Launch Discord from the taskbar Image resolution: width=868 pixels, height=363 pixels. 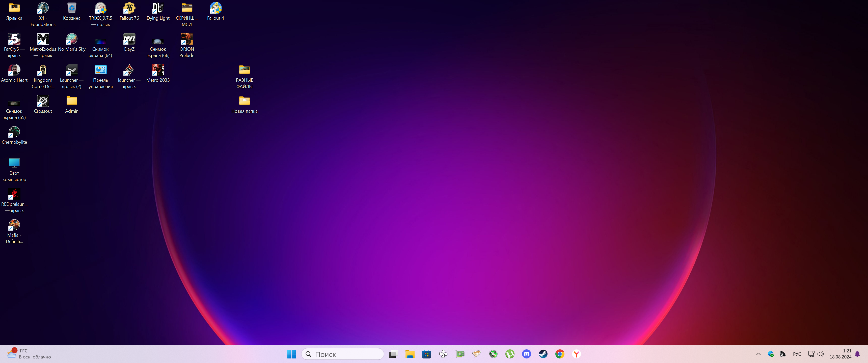[x=526, y=354]
